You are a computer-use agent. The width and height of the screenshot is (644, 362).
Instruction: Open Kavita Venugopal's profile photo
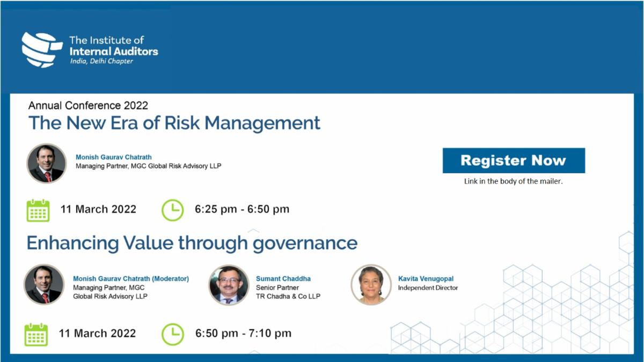click(371, 284)
